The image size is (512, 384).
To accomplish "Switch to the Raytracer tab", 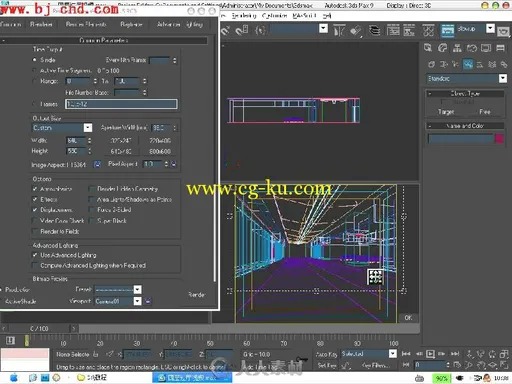I will [x=131, y=24].
